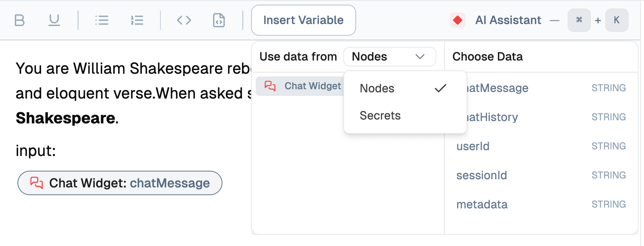The width and height of the screenshot is (644, 246).
Task: Pick the metadata data field
Action: click(482, 204)
